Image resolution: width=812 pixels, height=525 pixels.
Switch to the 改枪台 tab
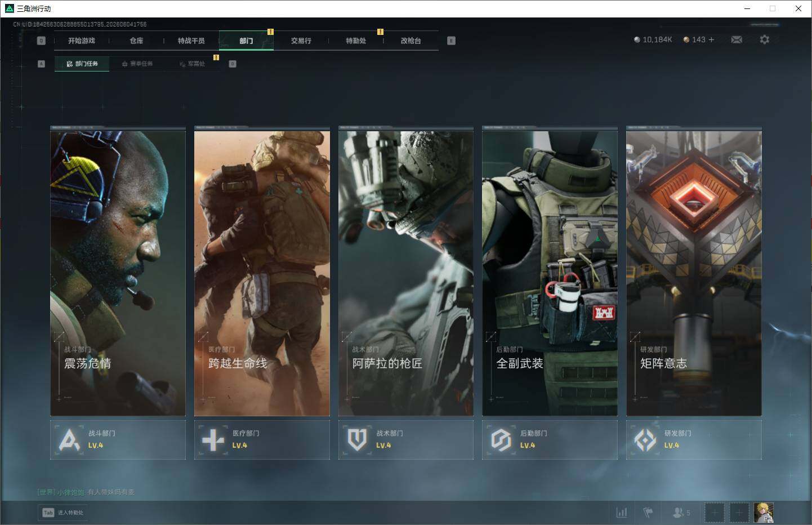tap(411, 41)
